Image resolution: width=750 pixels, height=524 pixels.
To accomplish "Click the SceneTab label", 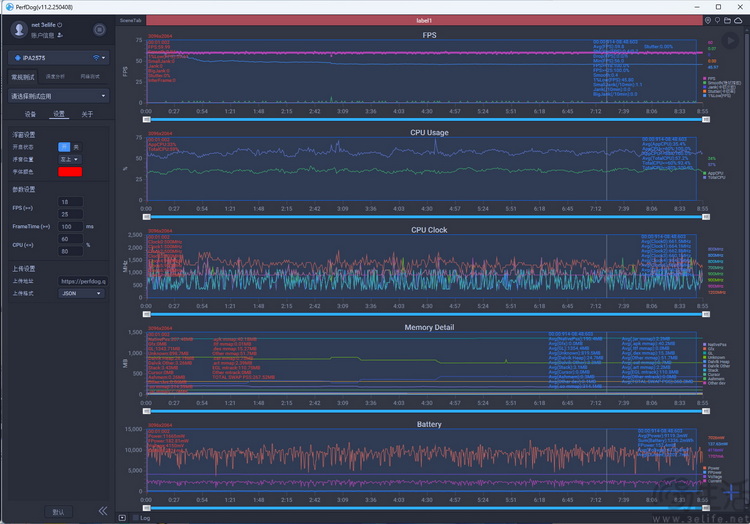I will [x=131, y=21].
